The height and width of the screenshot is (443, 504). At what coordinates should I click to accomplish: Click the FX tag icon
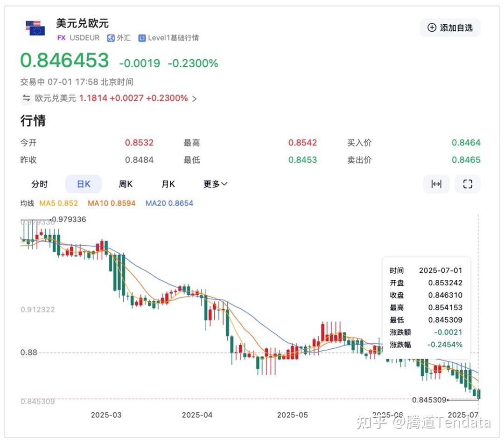tap(61, 38)
